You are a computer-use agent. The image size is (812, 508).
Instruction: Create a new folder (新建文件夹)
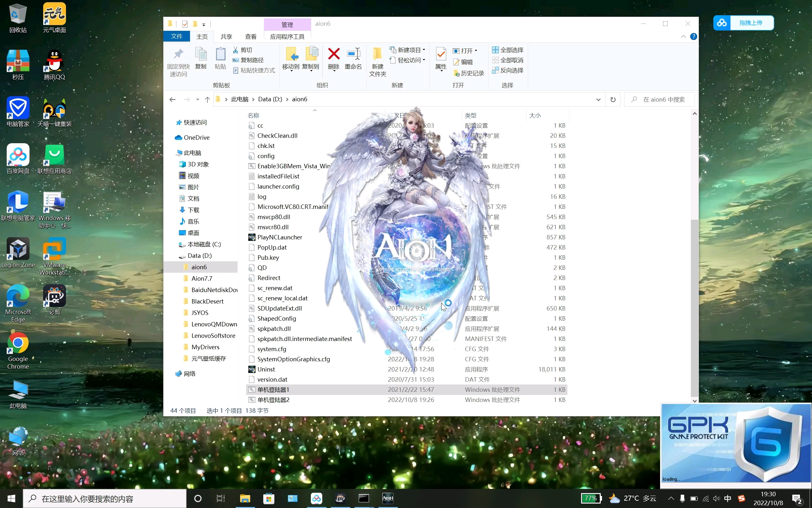pyautogui.click(x=377, y=63)
